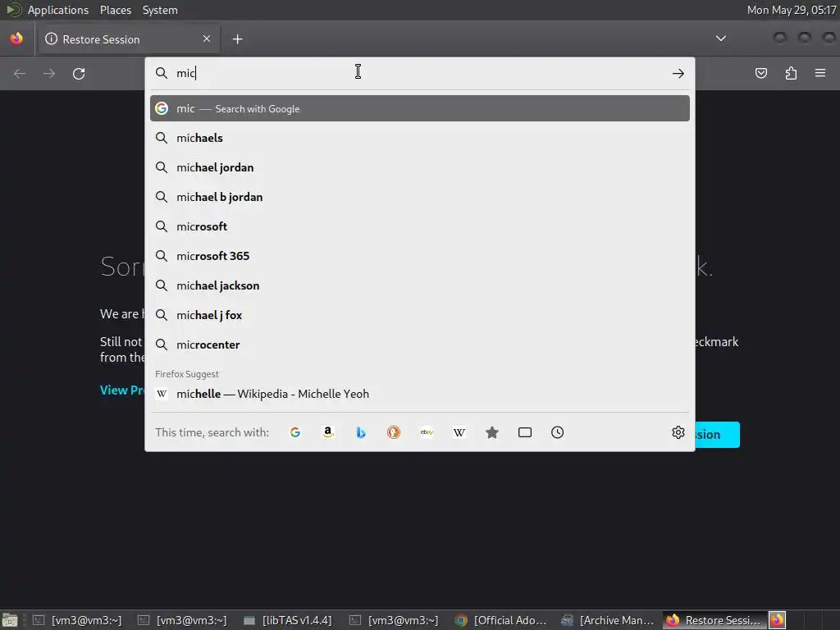Viewport: 840px width, 630px height.
Task: Switch to Official Ado... Chrome taskbar window
Action: pos(500,620)
